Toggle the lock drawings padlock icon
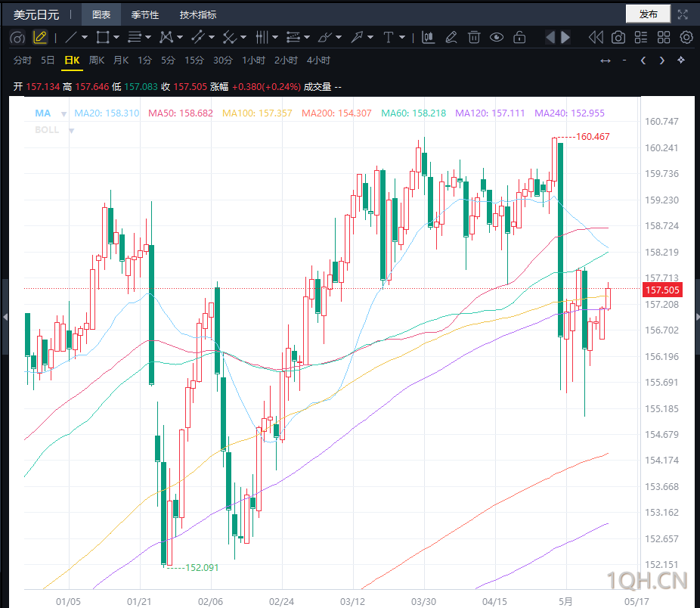 tap(519, 38)
